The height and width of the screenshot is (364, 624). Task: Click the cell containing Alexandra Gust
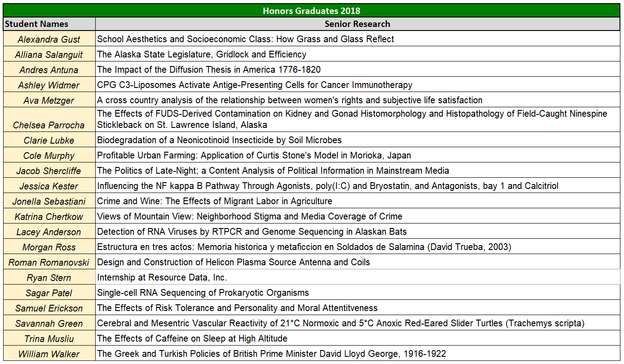[x=47, y=39]
